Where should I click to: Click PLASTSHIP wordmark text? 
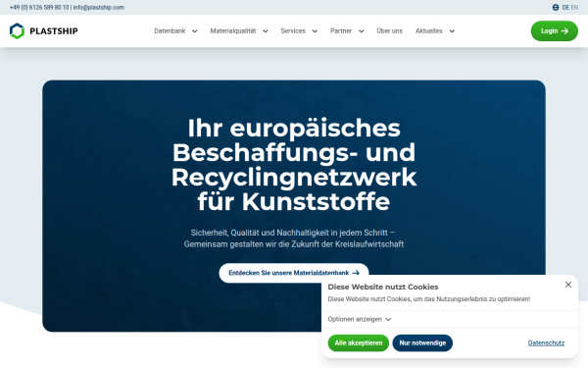tap(54, 31)
